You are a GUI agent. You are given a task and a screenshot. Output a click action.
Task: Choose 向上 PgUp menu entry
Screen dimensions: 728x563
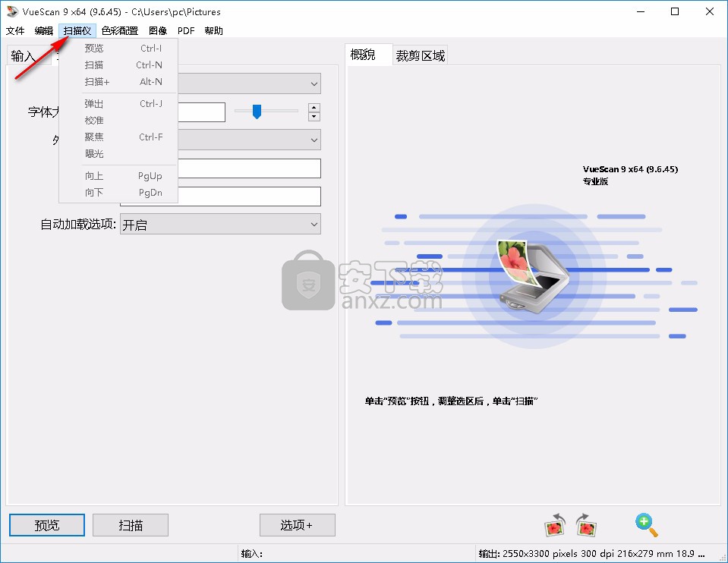[x=118, y=176]
